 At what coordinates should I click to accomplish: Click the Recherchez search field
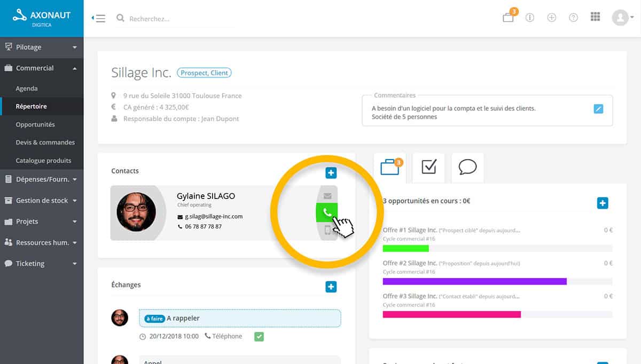click(x=176, y=19)
